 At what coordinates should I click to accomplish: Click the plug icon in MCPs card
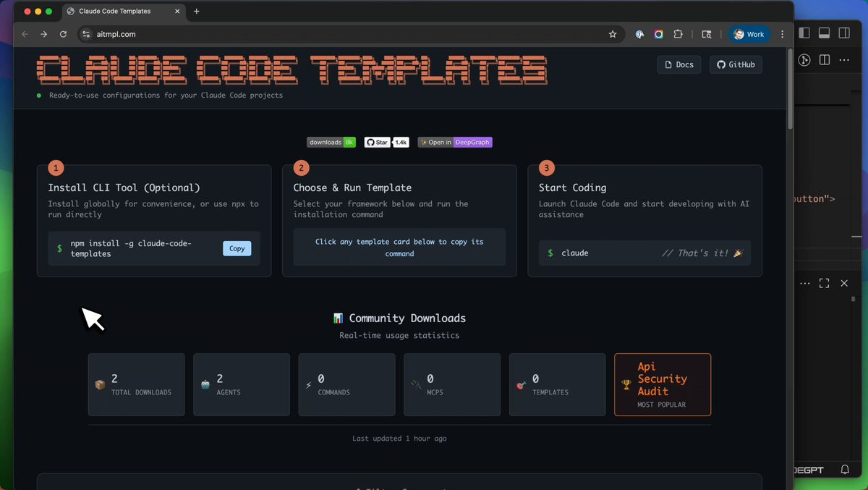416,384
